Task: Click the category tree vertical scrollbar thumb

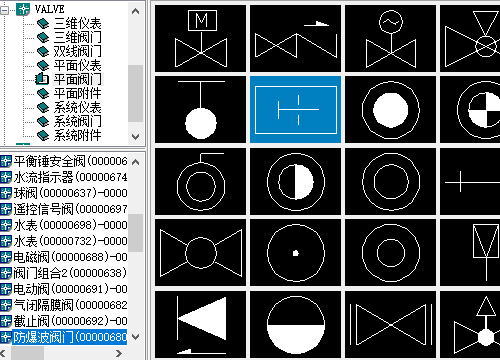Action: 135,93
